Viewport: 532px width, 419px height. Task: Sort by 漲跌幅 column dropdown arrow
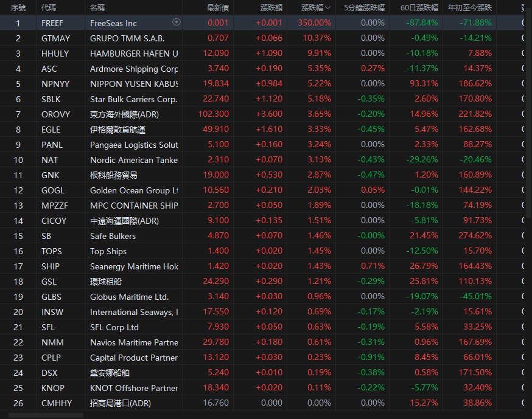327,8
